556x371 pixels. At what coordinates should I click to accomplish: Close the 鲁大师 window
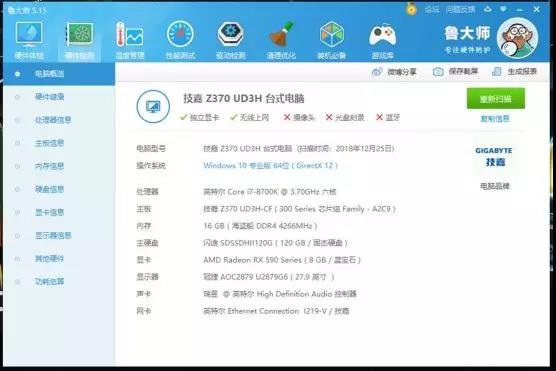537,10
